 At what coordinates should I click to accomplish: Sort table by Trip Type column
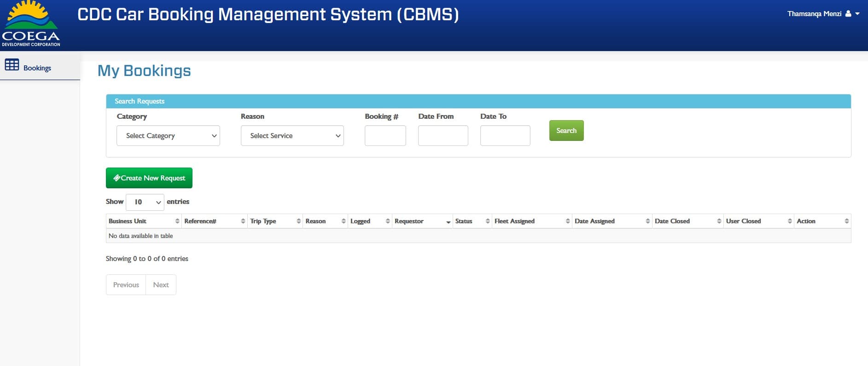coord(275,221)
